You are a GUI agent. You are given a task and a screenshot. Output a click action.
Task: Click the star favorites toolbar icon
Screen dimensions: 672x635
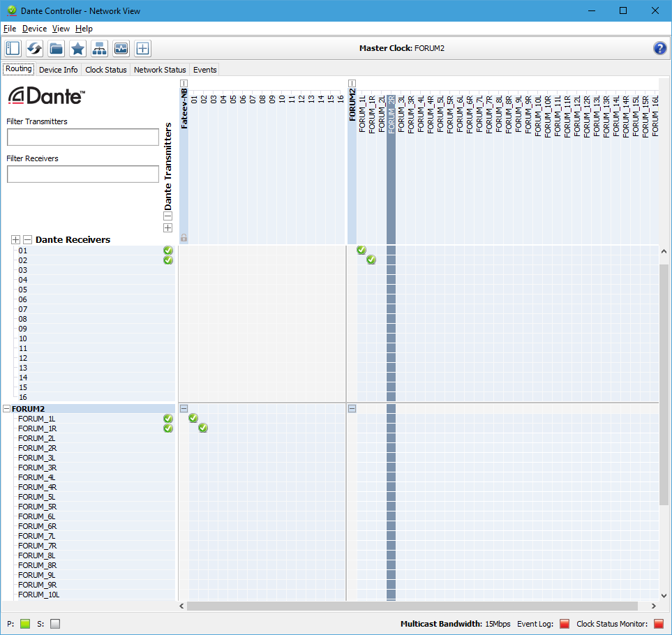coord(77,48)
